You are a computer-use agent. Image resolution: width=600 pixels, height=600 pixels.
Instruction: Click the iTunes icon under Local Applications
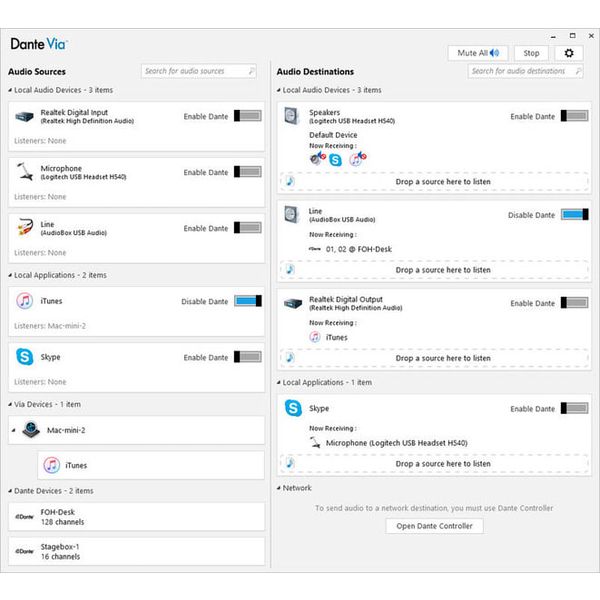tap(25, 301)
